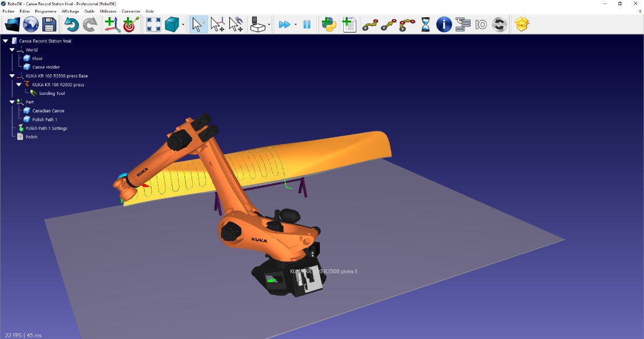This screenshot has width=644, height=339.
Task: Add a reference frame
Action: pyautogui.click(x=112, y=25)
